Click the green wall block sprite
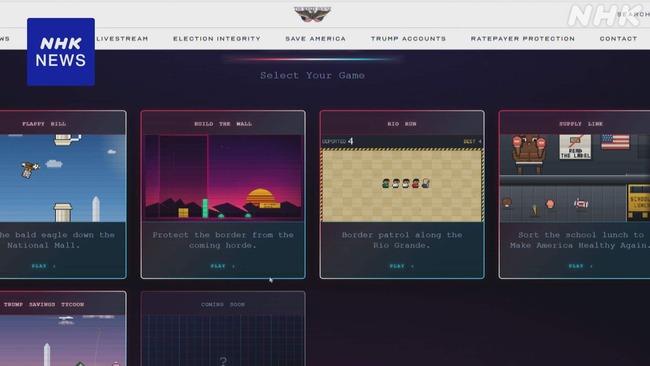Viewport: 650px width, 366px height. (205, 208)
